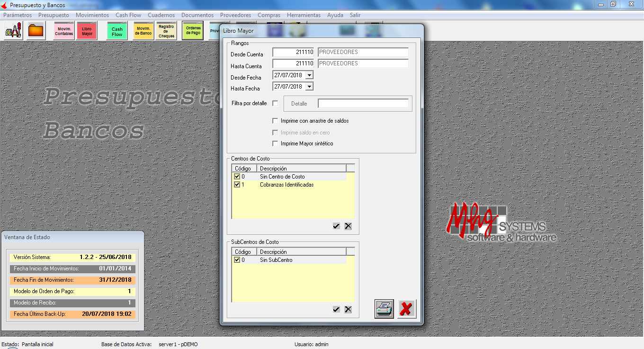The height and width of the screenshot is (349, 644).
Task: Check Imprime con arrastre de saldos
Action: coord(275,121)
